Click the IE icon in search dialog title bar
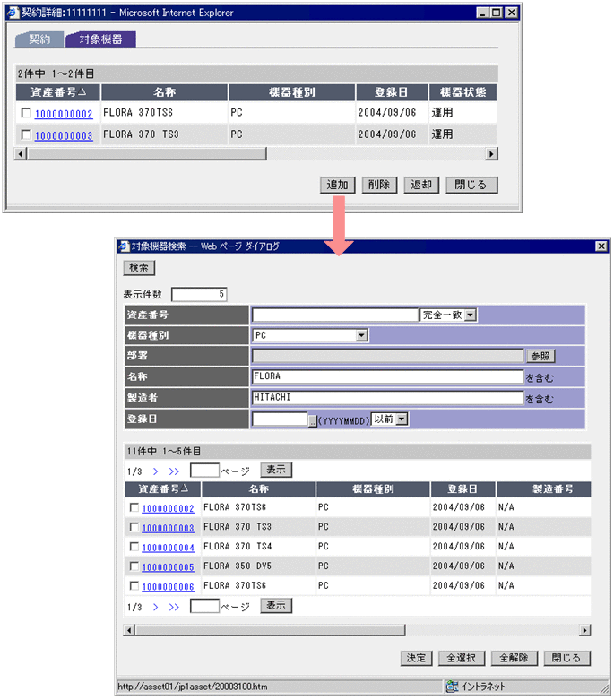614x700 pixels. point(124,246)
